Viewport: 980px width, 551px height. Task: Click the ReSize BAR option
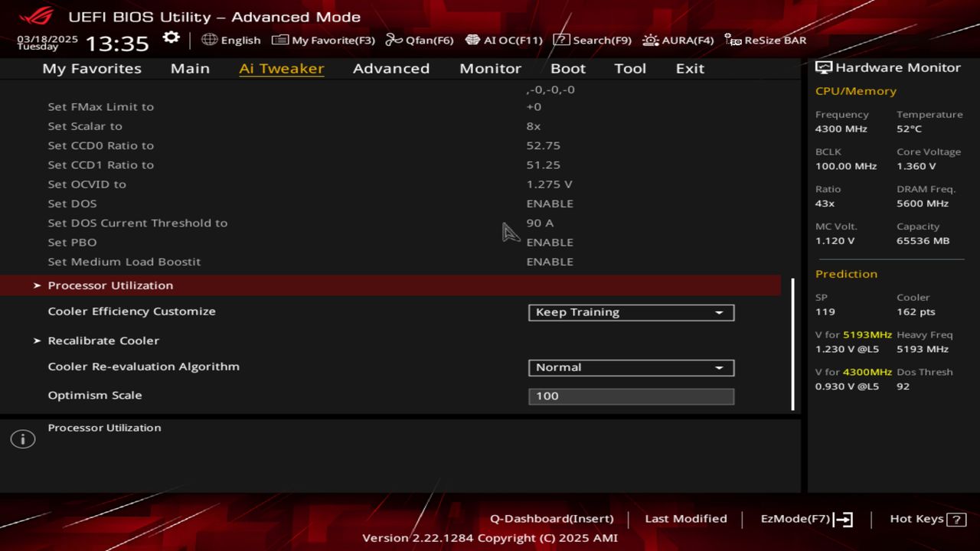click(766, 40)
